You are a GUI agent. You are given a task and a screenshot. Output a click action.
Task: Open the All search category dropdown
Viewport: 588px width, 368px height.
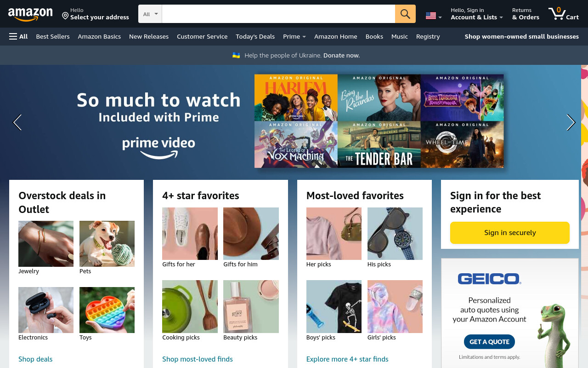(150, 14)
